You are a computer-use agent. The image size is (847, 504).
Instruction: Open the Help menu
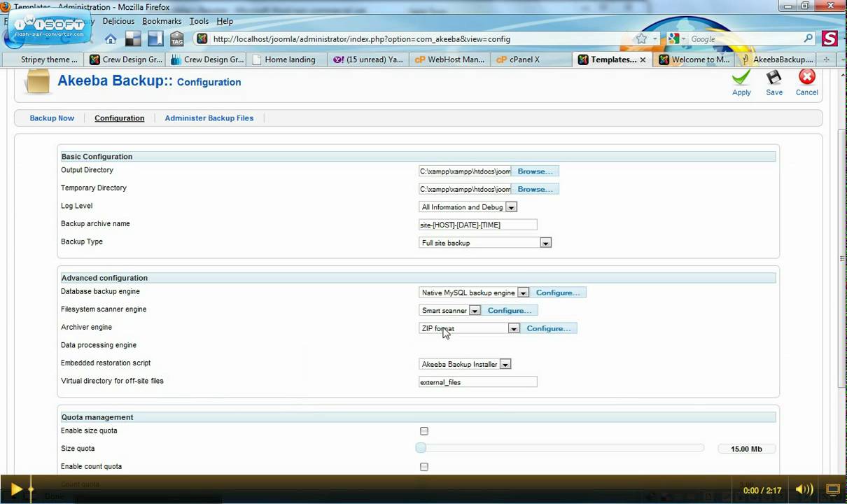pos(225,21)
